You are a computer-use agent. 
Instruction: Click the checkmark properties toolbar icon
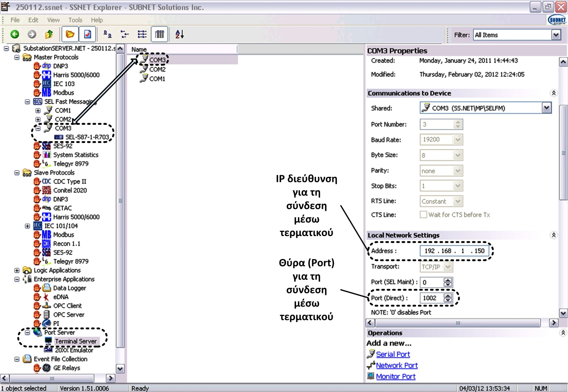(88, 34)
